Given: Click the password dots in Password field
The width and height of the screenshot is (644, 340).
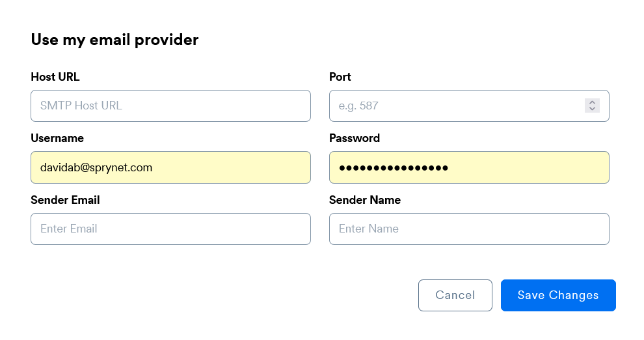Looking at the screenshot, I should click(394, 167).
